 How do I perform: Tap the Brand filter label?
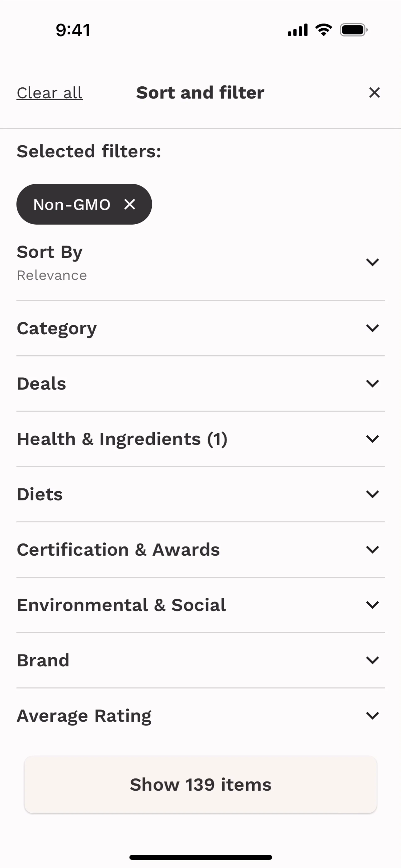[43, 660]
